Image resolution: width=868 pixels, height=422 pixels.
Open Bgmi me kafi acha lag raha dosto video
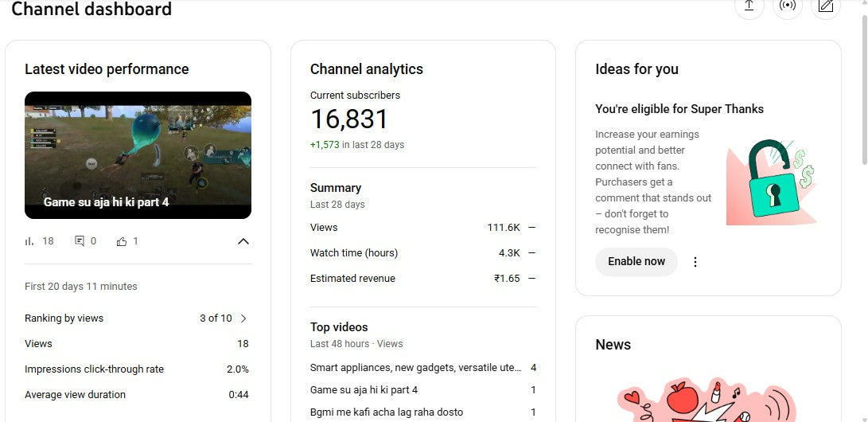[x=386, y=412]
